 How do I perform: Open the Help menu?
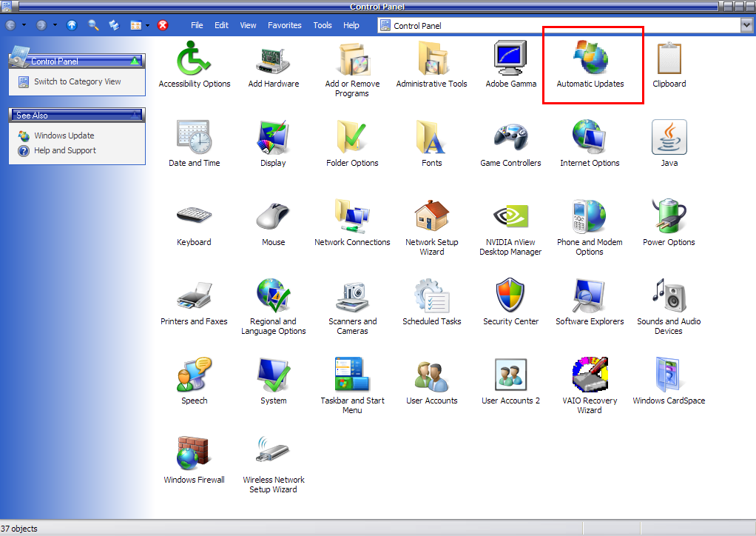pyautogui.click(x=351, y=25)
